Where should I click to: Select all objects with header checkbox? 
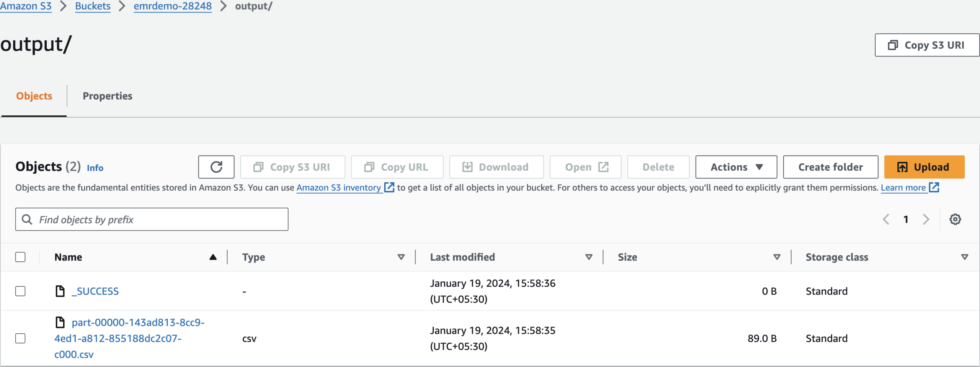point(20,257)
